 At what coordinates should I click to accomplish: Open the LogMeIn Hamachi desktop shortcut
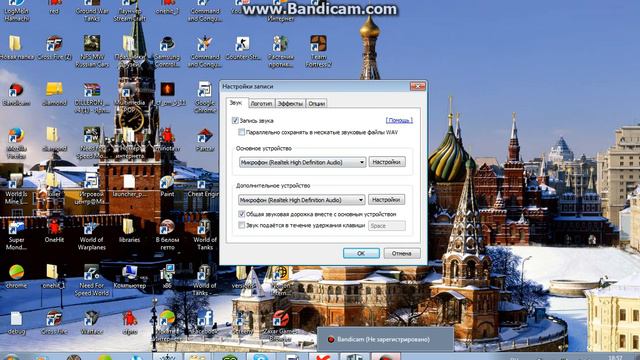tap(16, 11)
